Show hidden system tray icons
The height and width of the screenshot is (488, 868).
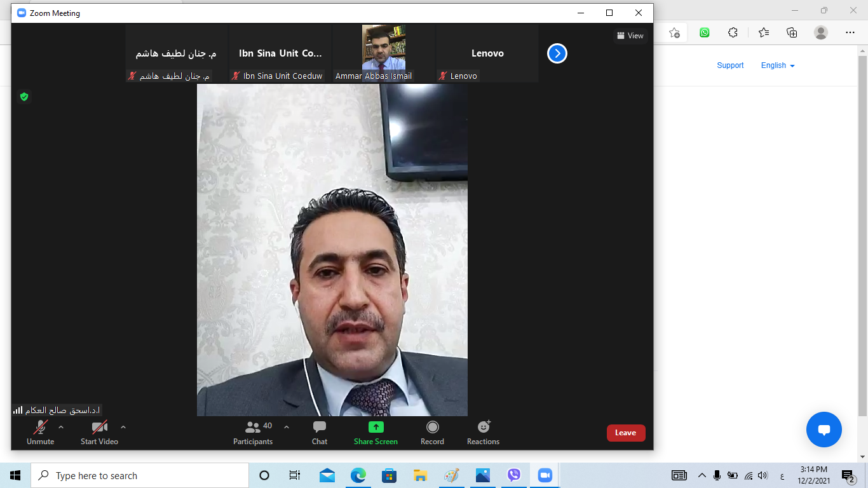(x=702, y=475)
